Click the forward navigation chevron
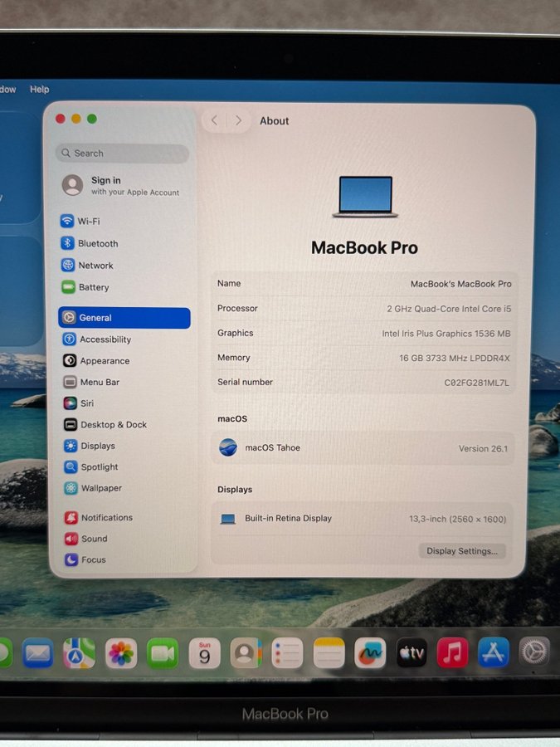560x747 pixels. (x=238, y=120)
